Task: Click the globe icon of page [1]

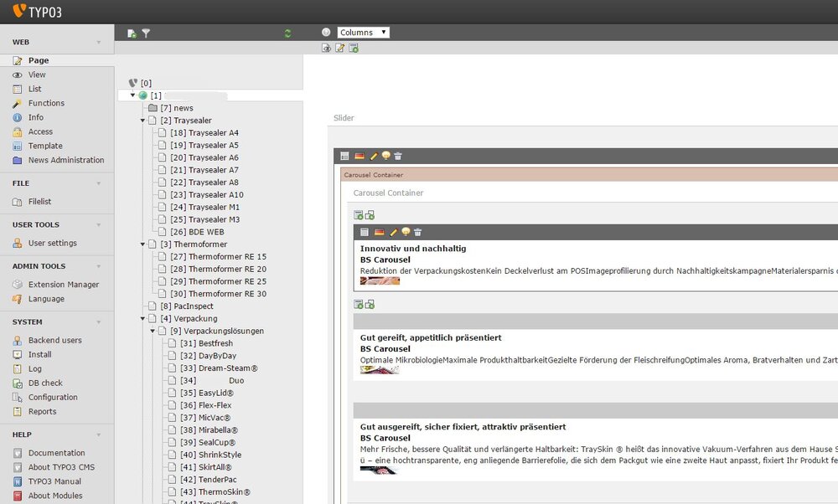Action: [142, 95]
